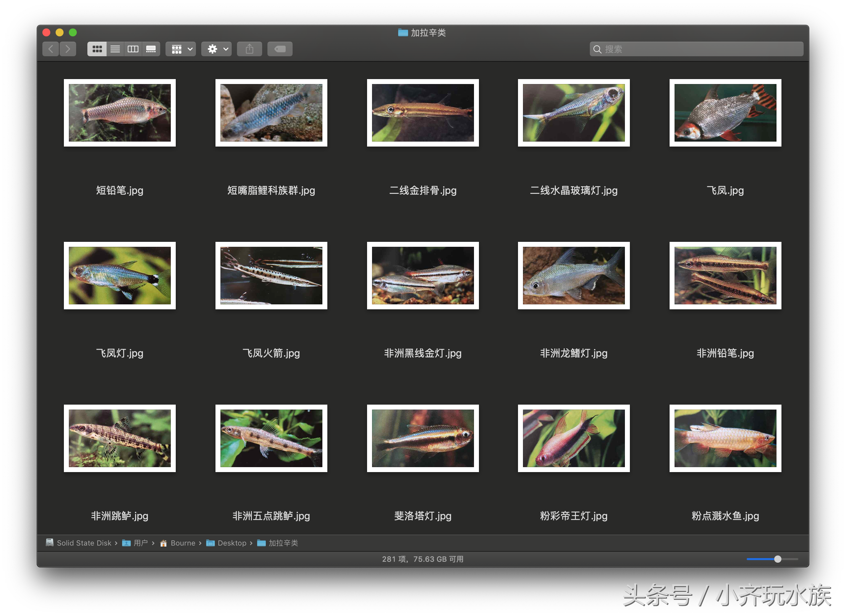Viewport: 846px width, 616px height.
Task: Select the 二线金排骨.jpg thumbnail
Action: point(423,112)
